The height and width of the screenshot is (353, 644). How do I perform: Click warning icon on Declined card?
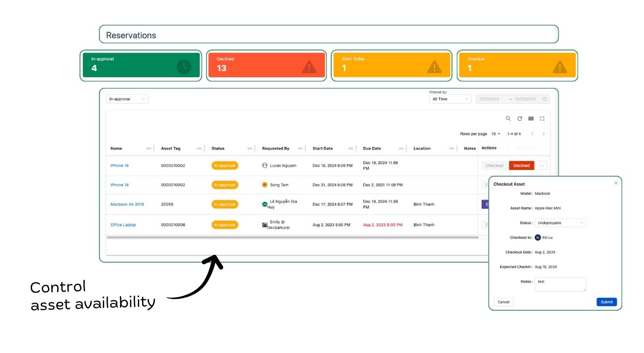(x=309, y=67)
